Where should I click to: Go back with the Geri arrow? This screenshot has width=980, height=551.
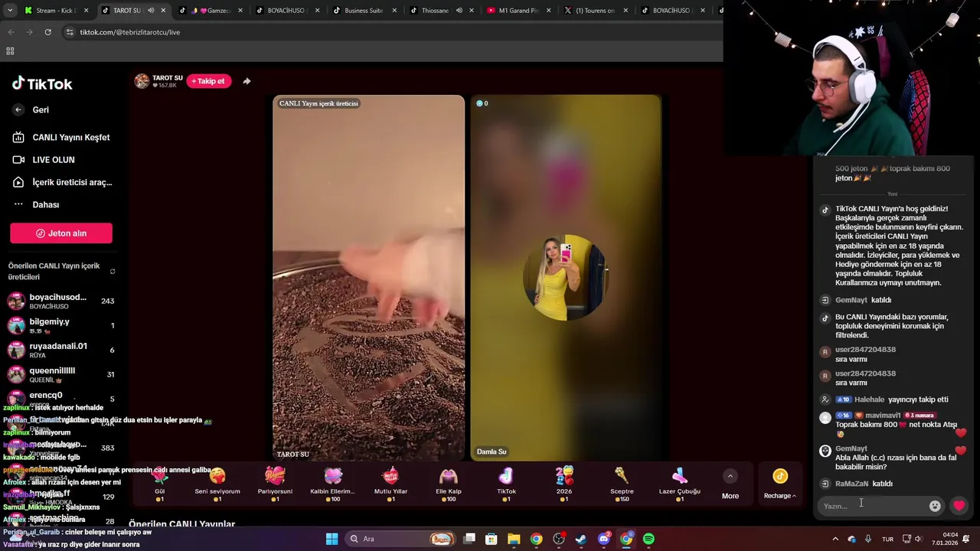[18, 109]
